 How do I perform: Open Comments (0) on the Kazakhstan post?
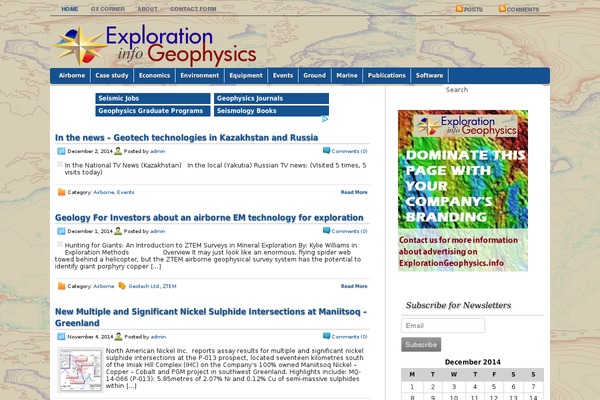pyautogui.click(x=349, y=151)
